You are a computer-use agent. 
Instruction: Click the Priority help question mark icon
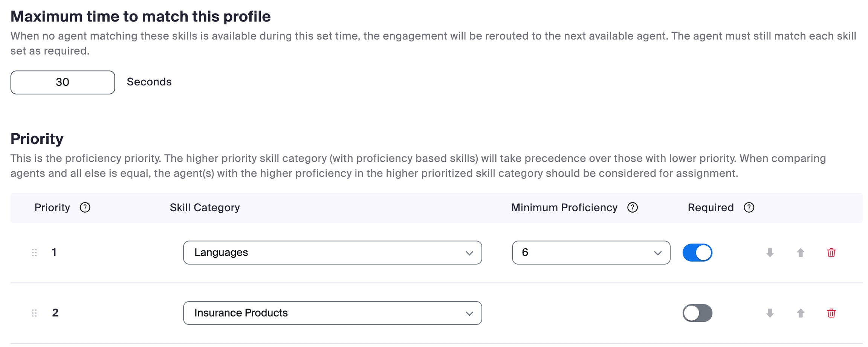pos(85,207)
